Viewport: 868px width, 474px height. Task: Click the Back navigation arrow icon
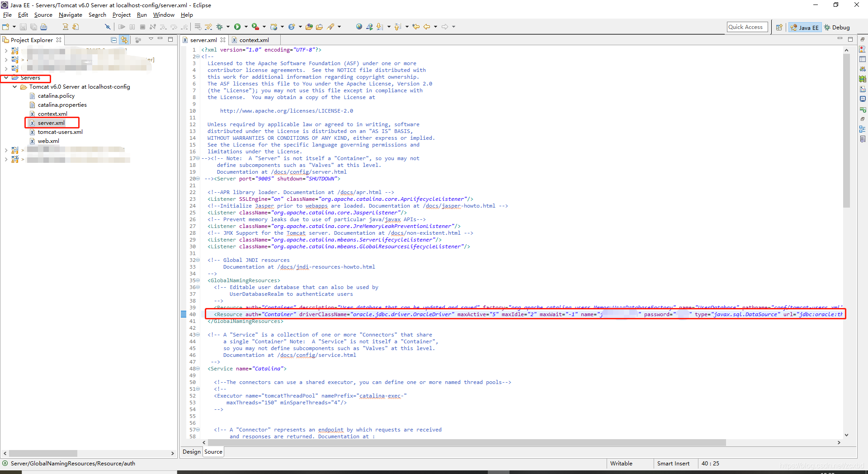[426, 27]
